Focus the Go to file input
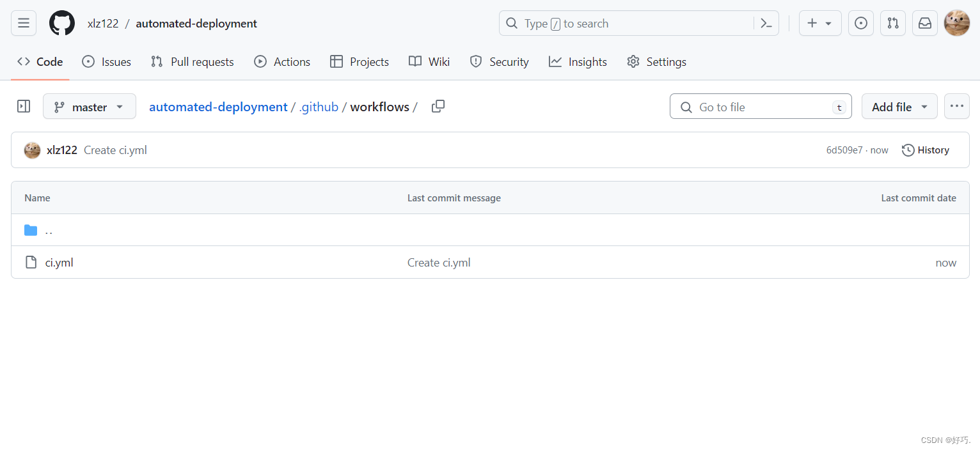This screenshot has height=450, width=980. [761, 106]
